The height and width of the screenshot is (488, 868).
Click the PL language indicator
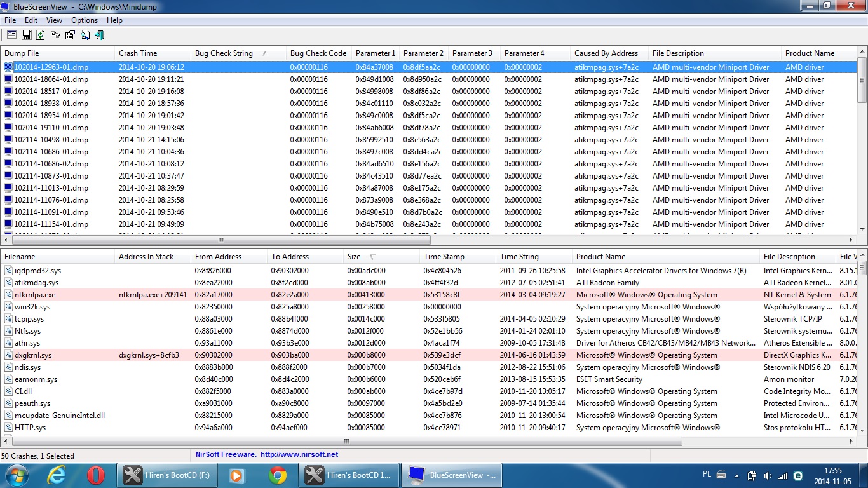[707, 474]
